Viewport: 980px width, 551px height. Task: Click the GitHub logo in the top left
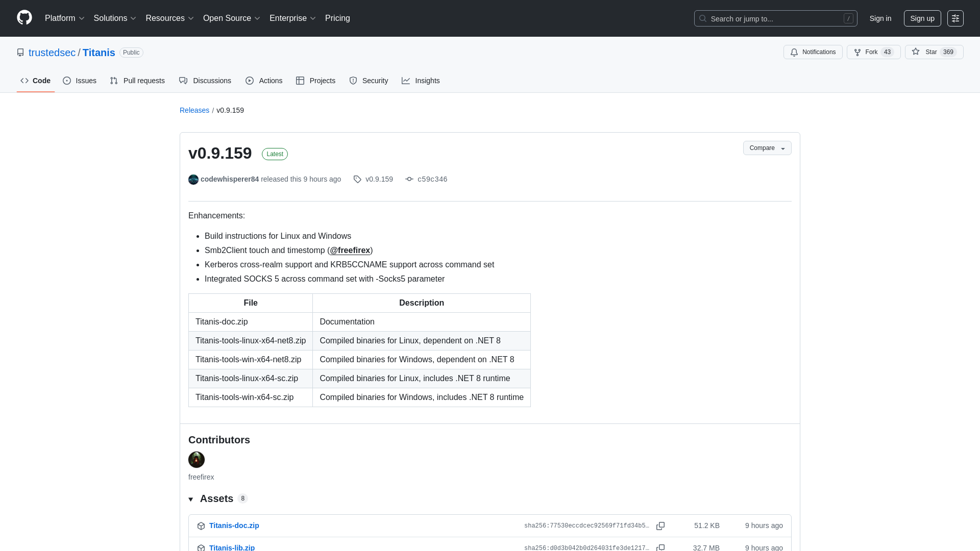tap(23, 18)
